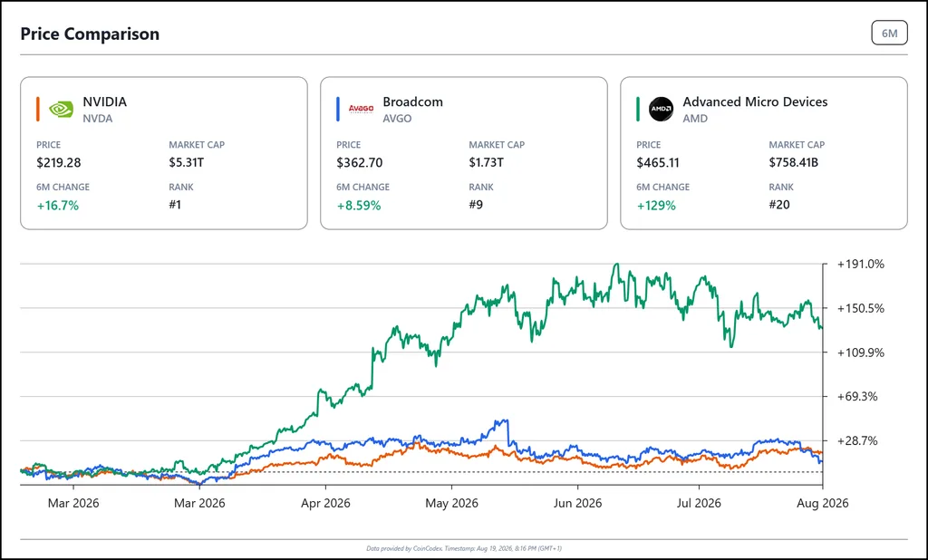Click the Apr 2026 axis label
The height and width of the screenshot is (560, 928).
click(x=325, y=503)
